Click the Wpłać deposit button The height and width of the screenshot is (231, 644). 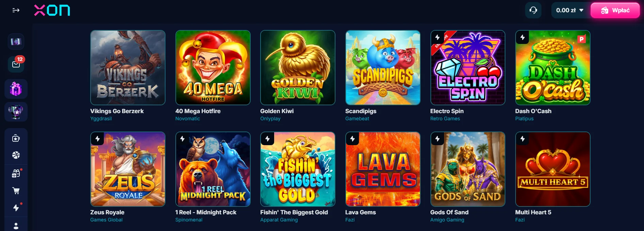[615, 10]
